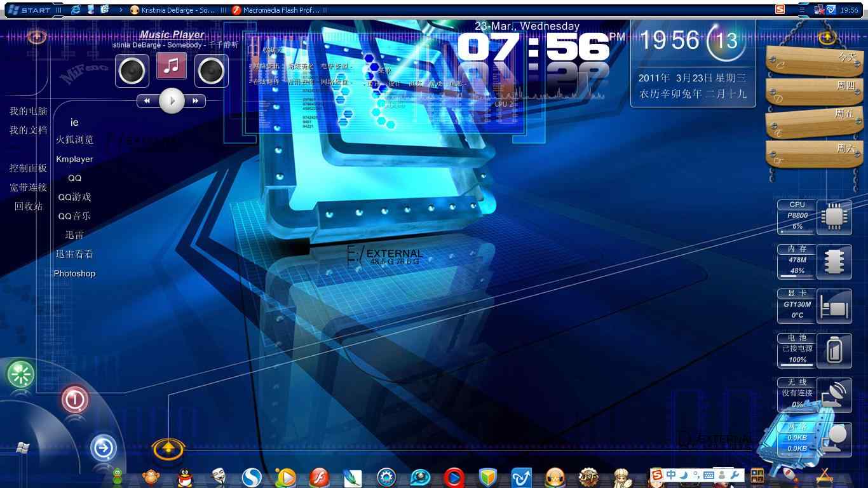868x488 pixels.
Task: Launch 迅雷看看 from the shortcut list
Action: coord(74,254)
